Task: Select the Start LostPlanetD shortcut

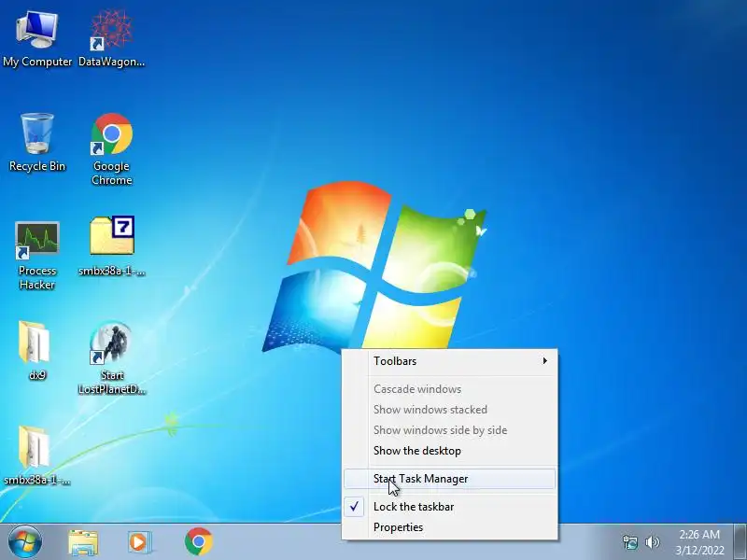Action: [x=111, y=358]
